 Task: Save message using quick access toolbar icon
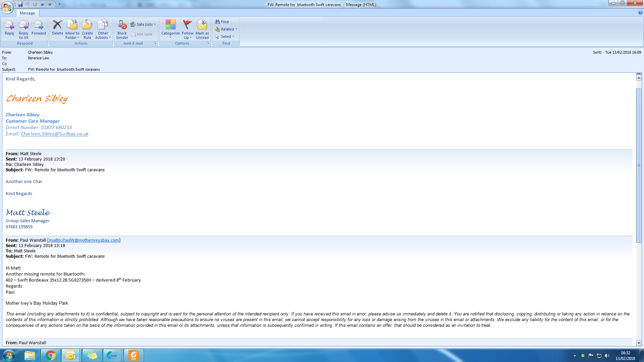(20, 4)
